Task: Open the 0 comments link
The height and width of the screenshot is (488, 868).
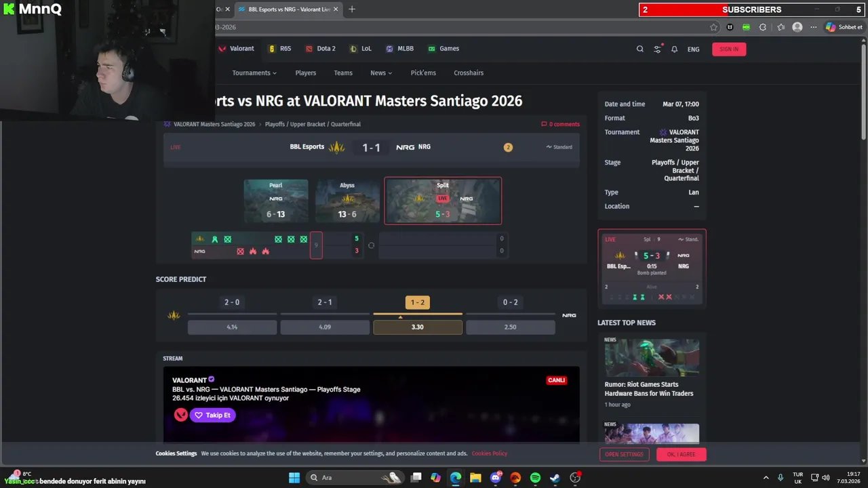Action: pos(560,124)
